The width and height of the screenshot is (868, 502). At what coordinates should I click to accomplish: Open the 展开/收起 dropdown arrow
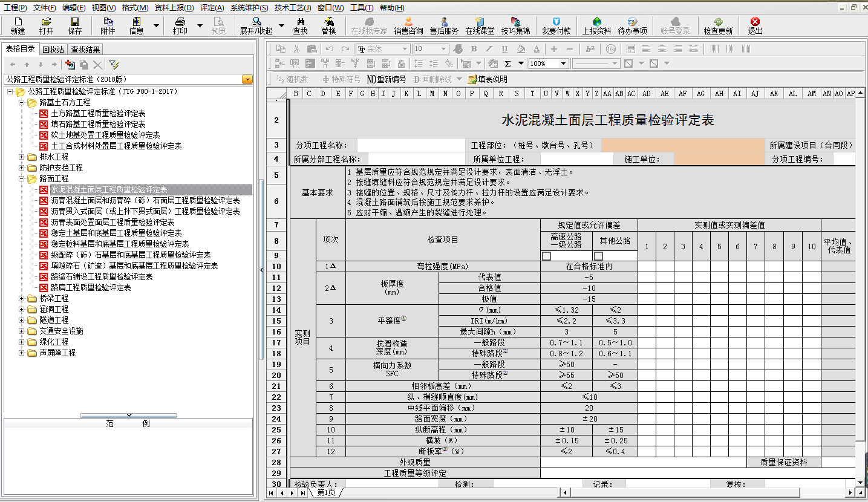[280, 26]
